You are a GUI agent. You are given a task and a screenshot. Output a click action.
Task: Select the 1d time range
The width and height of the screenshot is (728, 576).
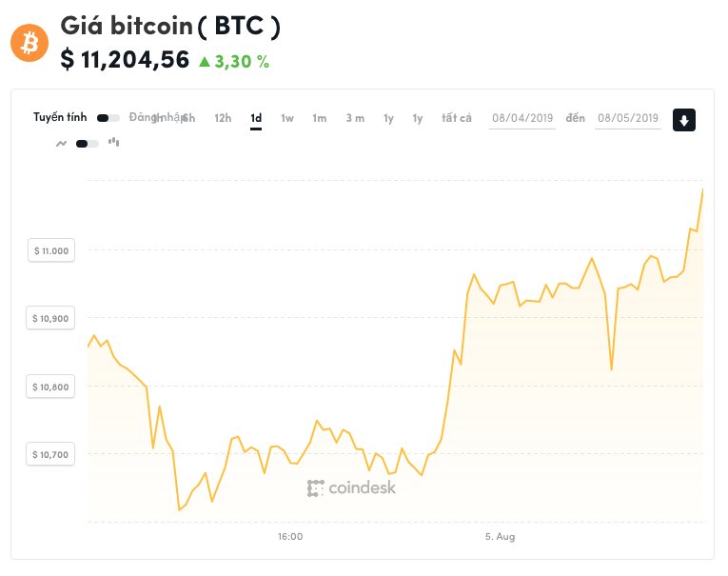256,118
